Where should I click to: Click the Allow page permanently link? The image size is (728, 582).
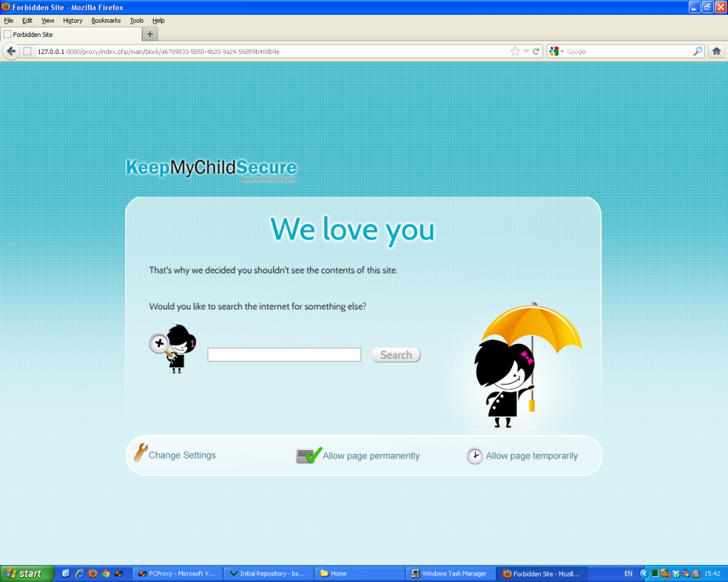pyautogui.click(x=371, y=456)
